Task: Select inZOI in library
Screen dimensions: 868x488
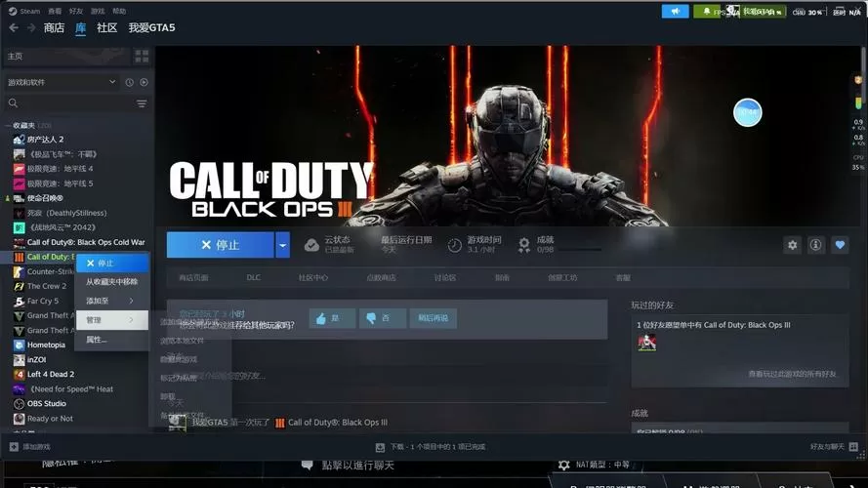Action: (x=36, y=359)
